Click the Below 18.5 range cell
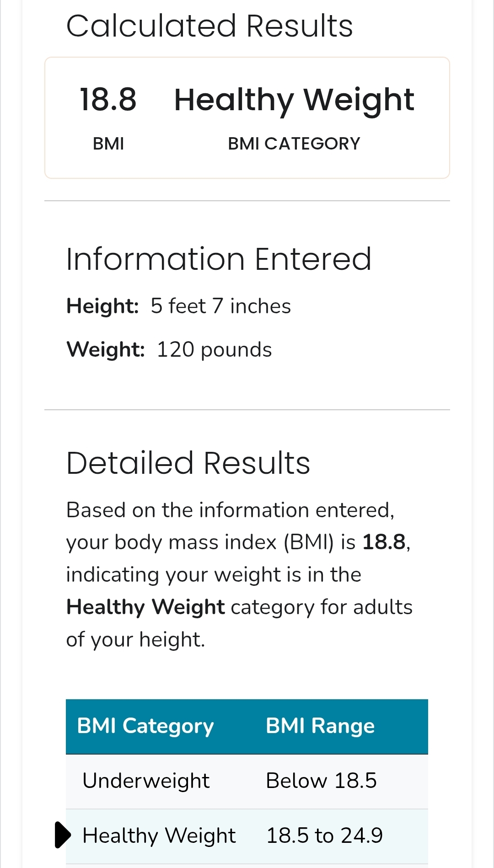Screen dimensions: 494x868 (x=321, y=781)
